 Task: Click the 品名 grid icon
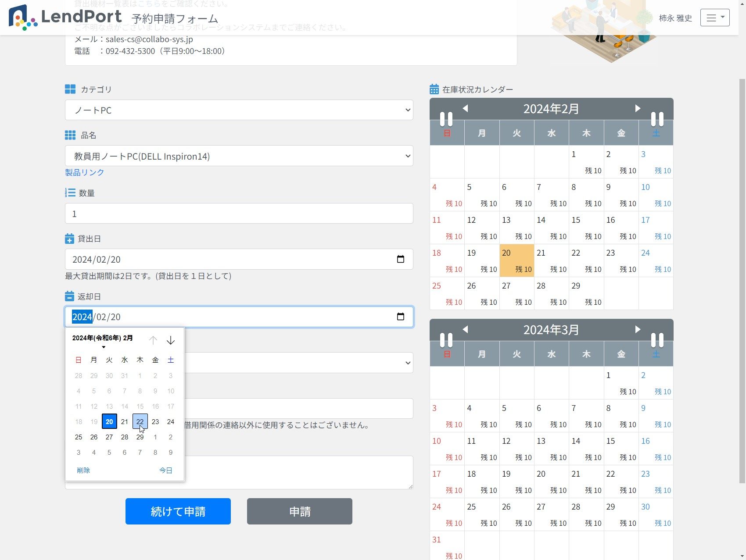pos(70,135)
